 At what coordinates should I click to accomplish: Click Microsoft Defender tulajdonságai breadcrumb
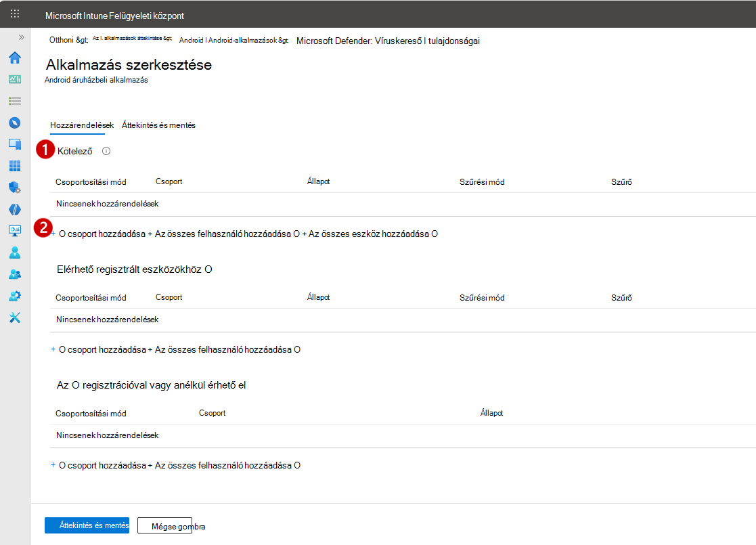click(x=388, y=41)
